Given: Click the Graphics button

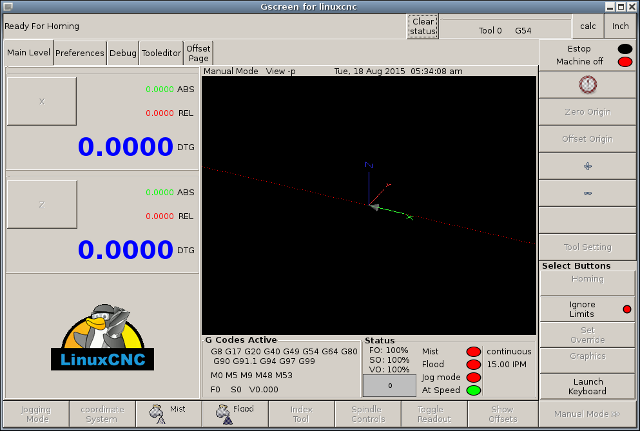Looking at the screenshot, I should point(587,361).
